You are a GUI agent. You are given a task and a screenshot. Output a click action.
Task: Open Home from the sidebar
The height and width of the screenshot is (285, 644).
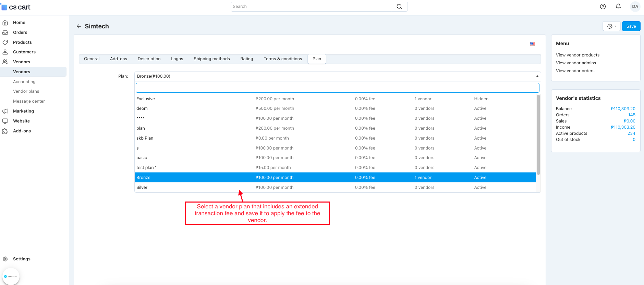(19, 23)
